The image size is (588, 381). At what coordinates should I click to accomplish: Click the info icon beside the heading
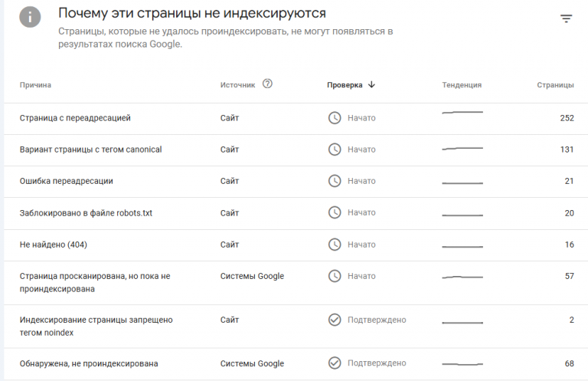[x=30, y=17]
